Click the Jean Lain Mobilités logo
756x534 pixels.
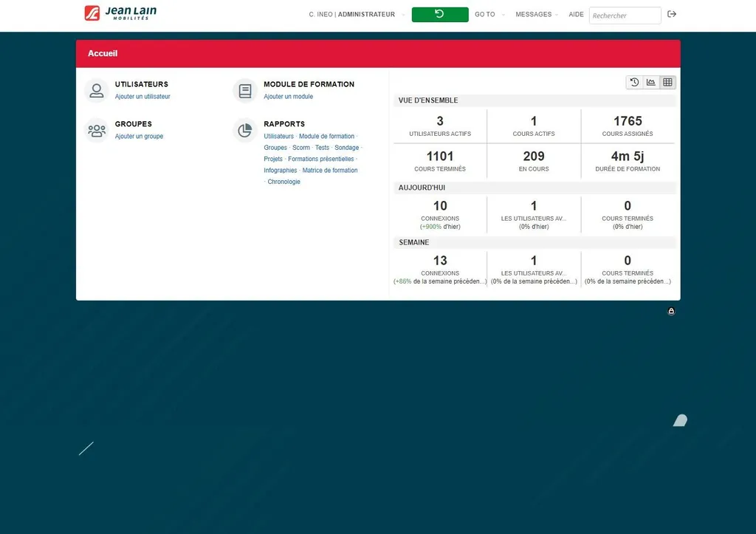click(x=120, y=13)
